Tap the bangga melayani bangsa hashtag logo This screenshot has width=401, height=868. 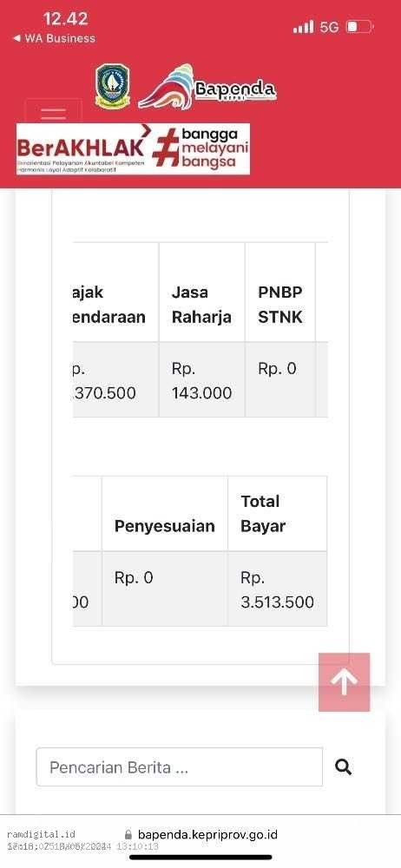200,148
